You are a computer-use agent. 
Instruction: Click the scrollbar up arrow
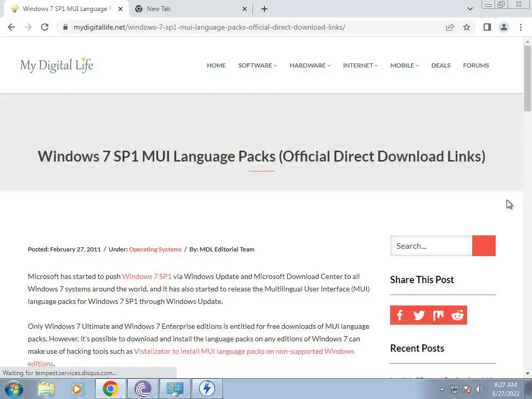pyautogui.click(x=527, y=42)
